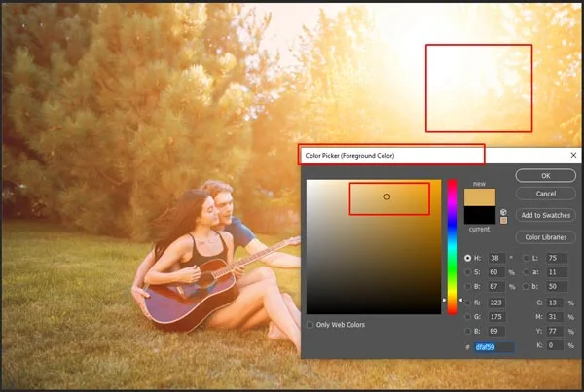584x392 pixels.
Task: Click the L value field showing 75
Action: pos(557,258)
